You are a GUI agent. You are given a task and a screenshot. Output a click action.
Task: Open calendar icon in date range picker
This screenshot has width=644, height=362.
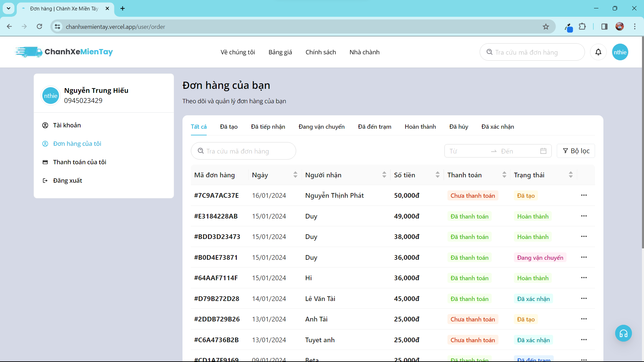pos(543,151)
